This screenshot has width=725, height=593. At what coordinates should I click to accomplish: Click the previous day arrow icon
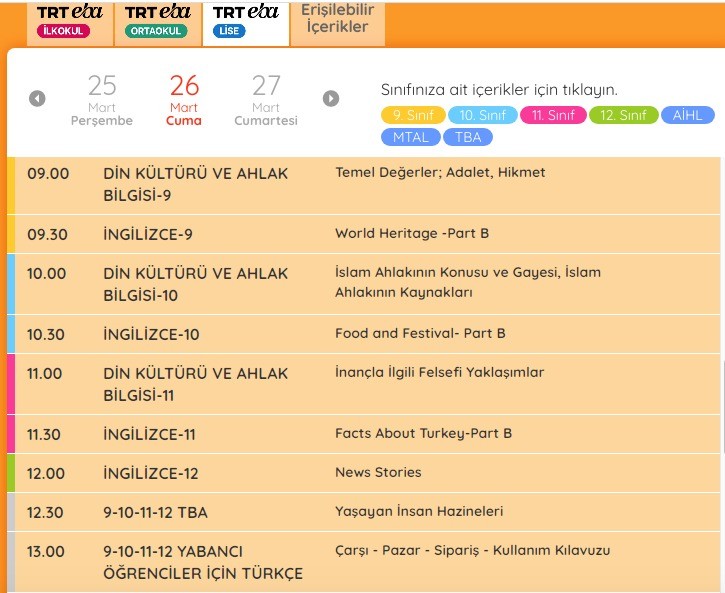(37, 98)
